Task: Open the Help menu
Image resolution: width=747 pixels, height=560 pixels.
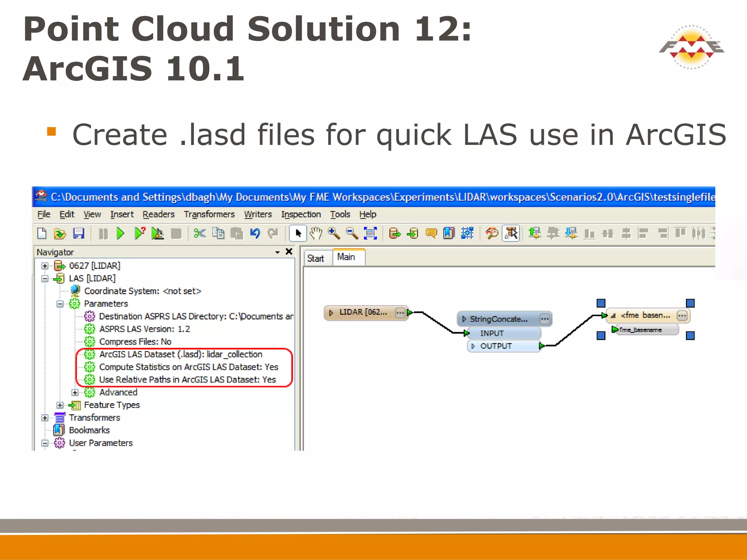Action: (368, 214)
